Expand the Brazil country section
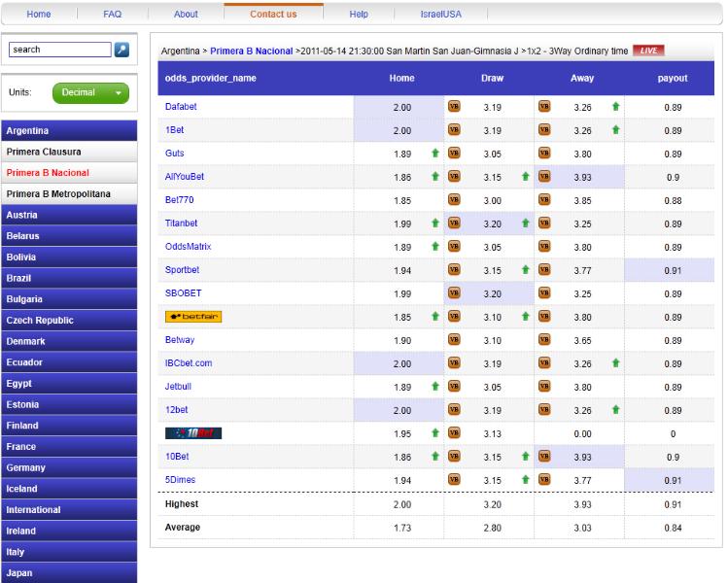This screenshot has width=728, height=583. click(69, 278)
